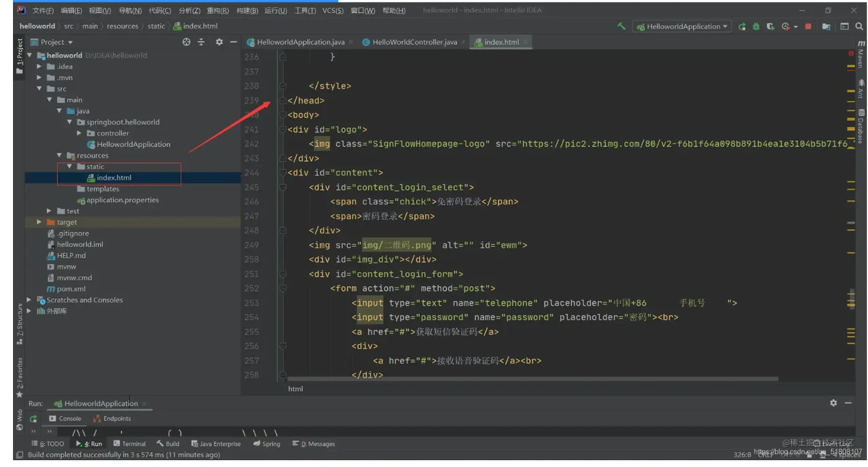Open the 视图(V) menu

click(100, 11)
